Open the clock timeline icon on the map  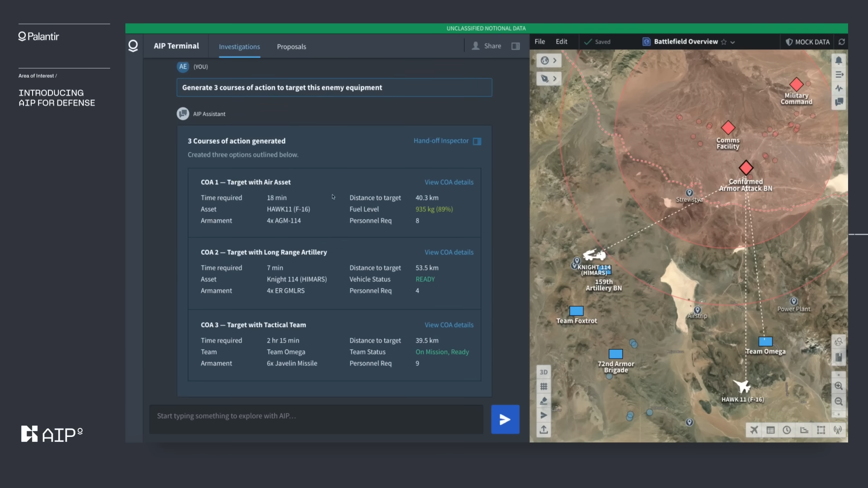pyautogui.click(x=787, y=430)
